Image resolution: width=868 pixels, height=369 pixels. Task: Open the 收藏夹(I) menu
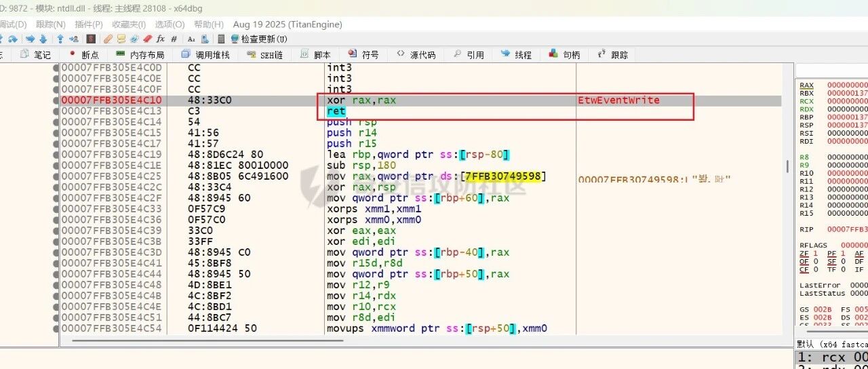129,24
